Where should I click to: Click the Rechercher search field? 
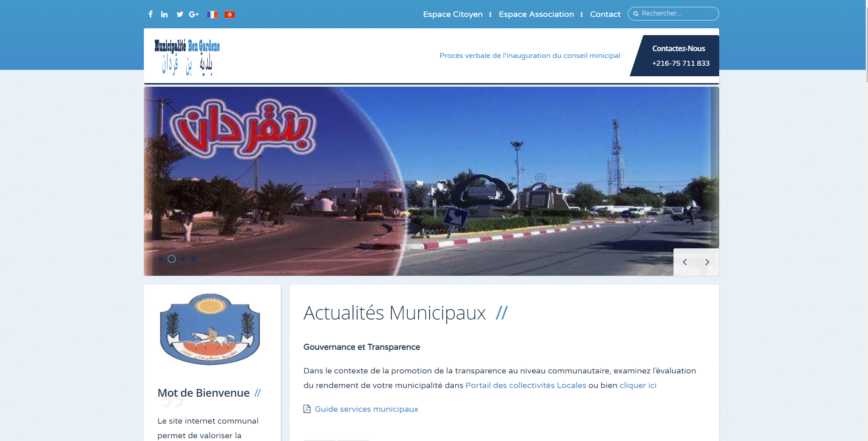673,14
